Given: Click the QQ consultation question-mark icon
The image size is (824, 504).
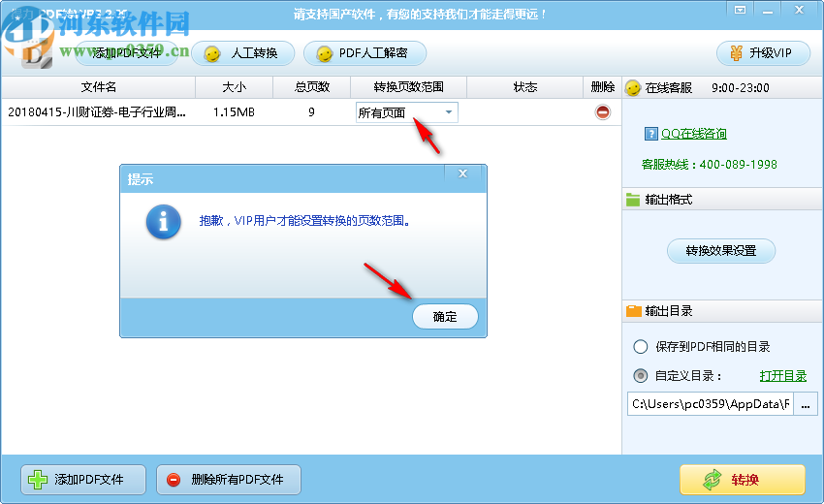Looking at the screenshot, I should [650, 134].
